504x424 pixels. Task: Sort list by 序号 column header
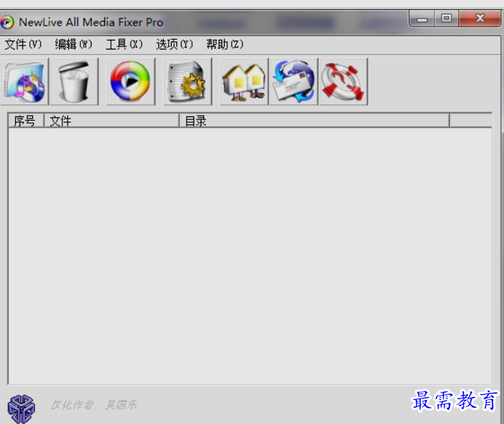26,121
